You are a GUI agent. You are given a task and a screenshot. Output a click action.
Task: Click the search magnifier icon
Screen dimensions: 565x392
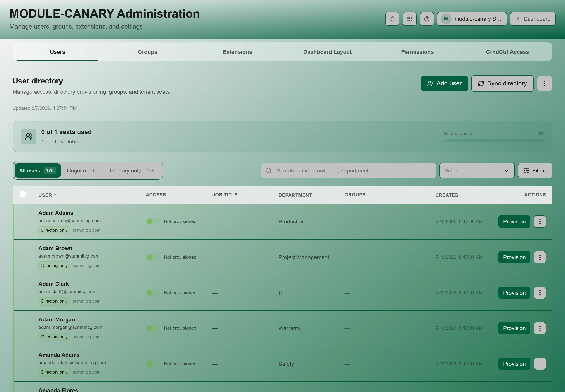click(269, 171)
